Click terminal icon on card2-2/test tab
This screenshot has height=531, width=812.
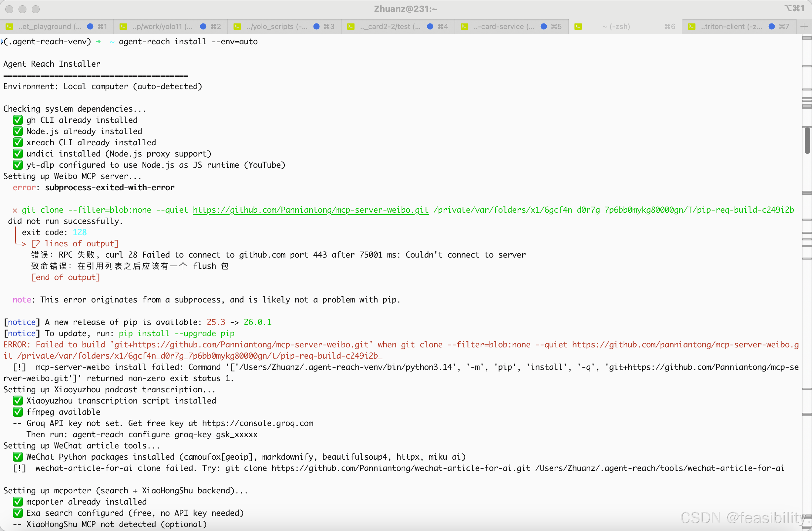(x=351, y=27)
